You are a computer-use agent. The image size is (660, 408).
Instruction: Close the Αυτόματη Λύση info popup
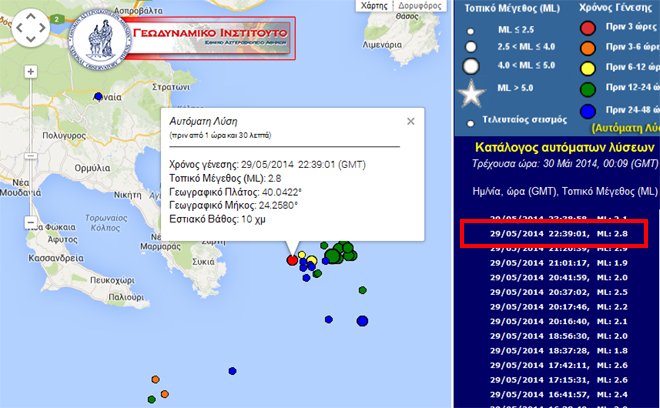pos(410,121)
